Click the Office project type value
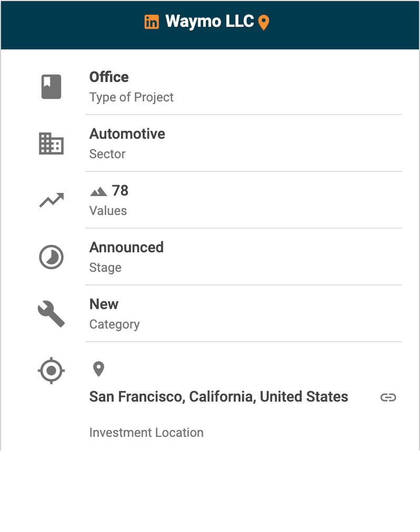420x532 pixels. [109, 77]
